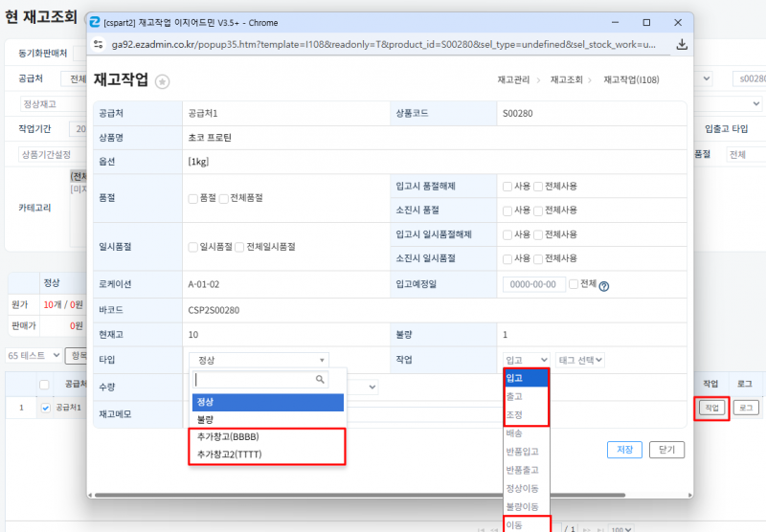This screenshot has width=766, height=532.
Task: Check 전체 next to 입고예정일 date
Action: coord(574,284)
